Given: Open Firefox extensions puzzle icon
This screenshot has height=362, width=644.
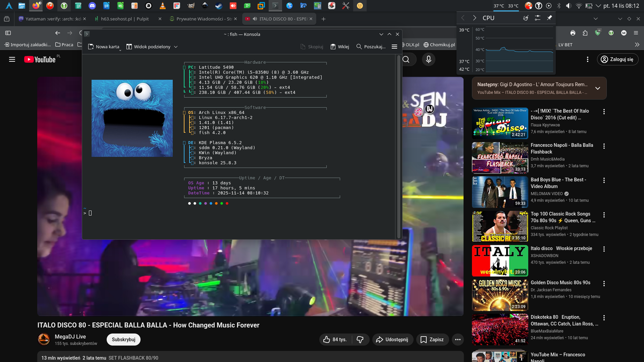Looking at the screenshot, I should point(585,33).
